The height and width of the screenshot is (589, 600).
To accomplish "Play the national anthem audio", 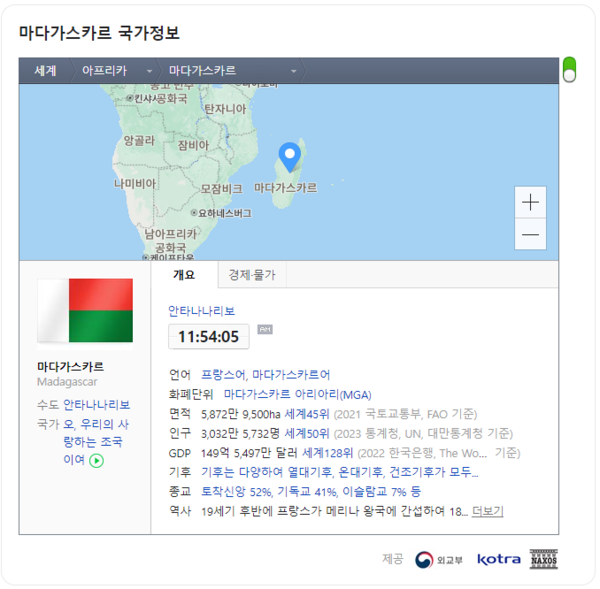I will [97, 461].
